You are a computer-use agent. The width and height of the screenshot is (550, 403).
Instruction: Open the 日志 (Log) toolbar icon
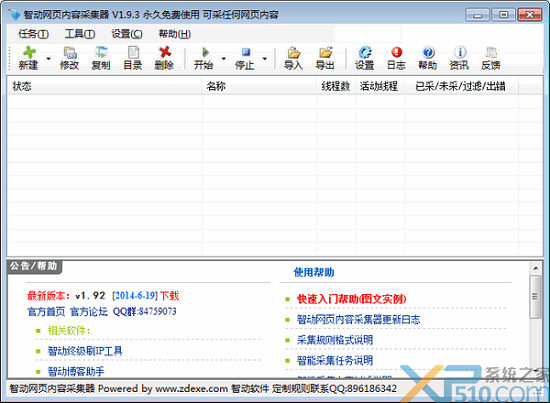pos(396,58)
